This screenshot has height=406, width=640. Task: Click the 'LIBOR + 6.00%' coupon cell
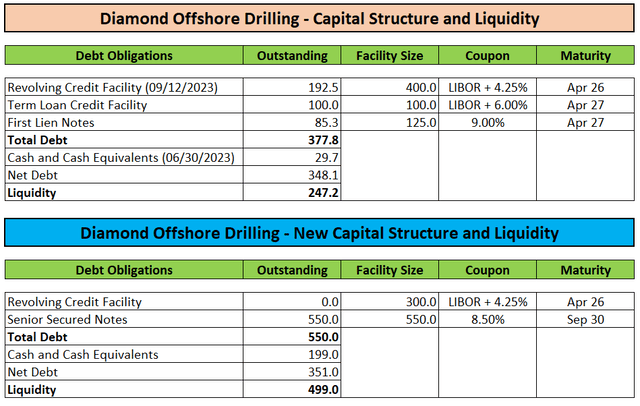coord(488,105)
